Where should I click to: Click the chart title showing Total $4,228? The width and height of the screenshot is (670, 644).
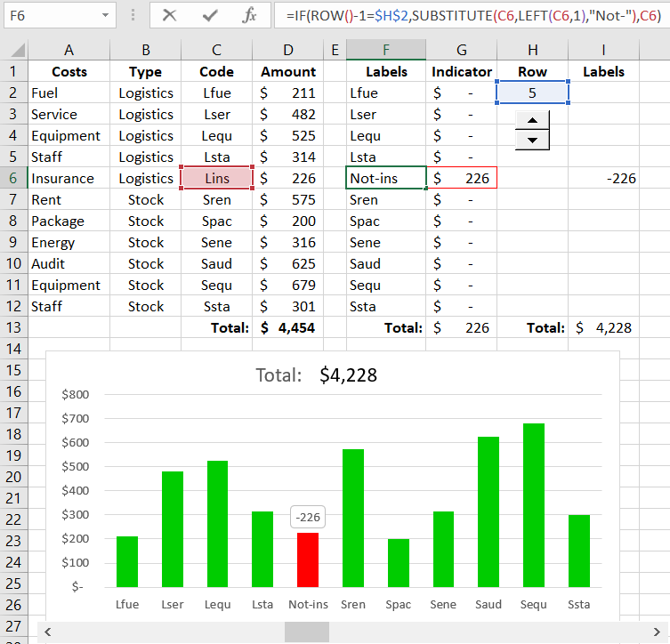point(317,375)
